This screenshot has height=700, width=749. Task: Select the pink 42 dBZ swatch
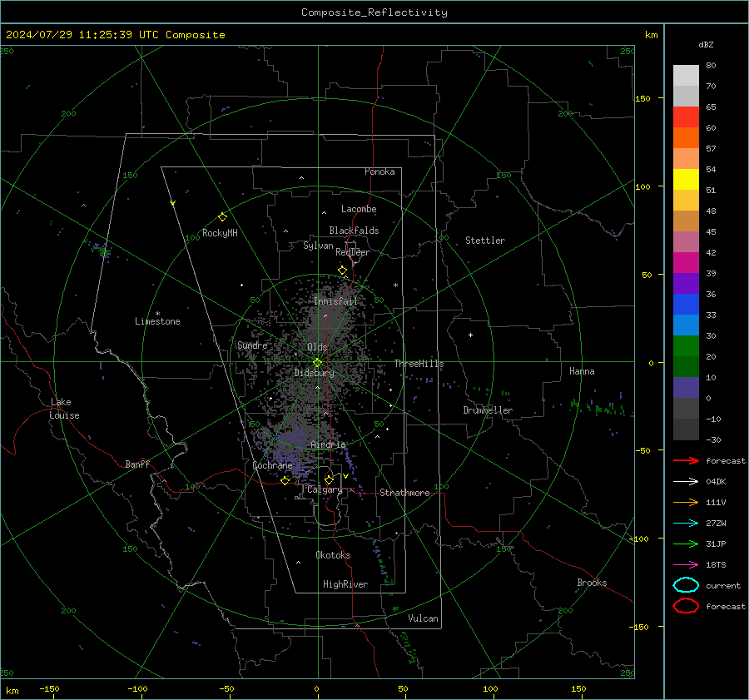point(686,241)
